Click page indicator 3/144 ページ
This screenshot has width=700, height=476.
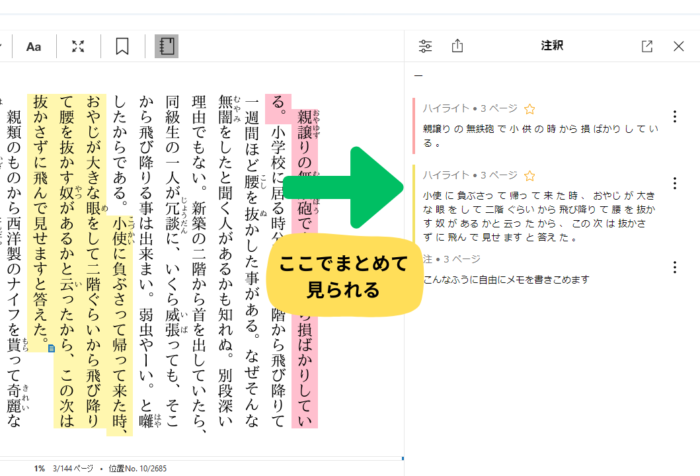[73, 468]
